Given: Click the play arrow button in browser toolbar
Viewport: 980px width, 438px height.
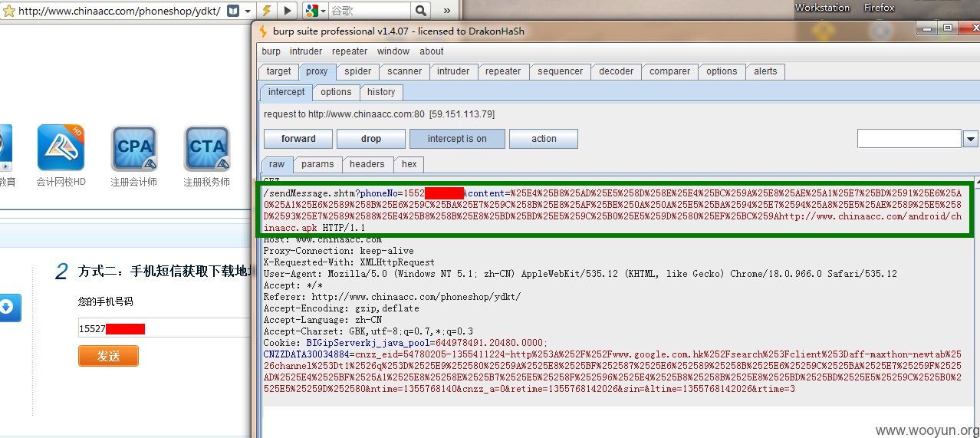Looking at the screenshot, I should pos(287,11).
